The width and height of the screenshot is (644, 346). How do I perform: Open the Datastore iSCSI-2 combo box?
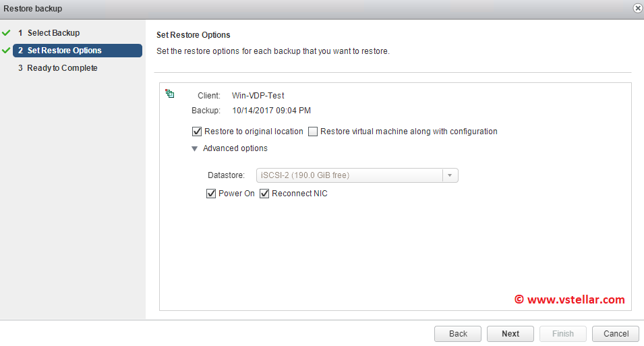[349, 175]
